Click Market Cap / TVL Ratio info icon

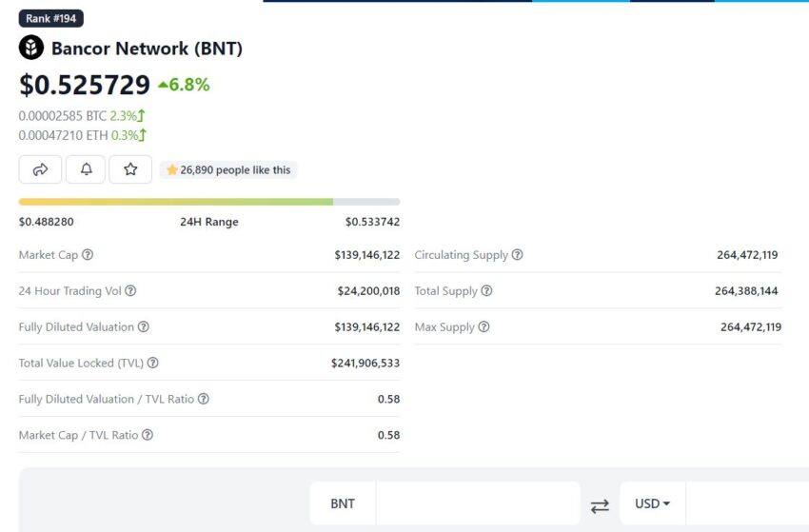[x=148, y=435]
